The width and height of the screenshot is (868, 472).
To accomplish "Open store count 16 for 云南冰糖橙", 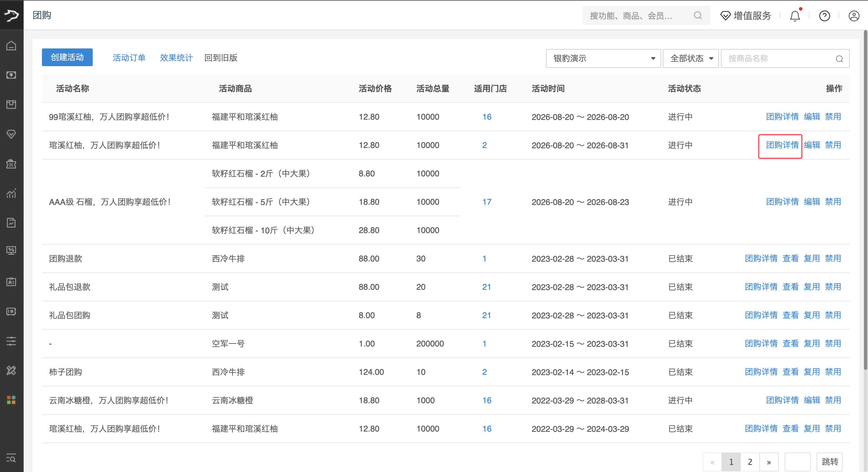I will (487, 400).
